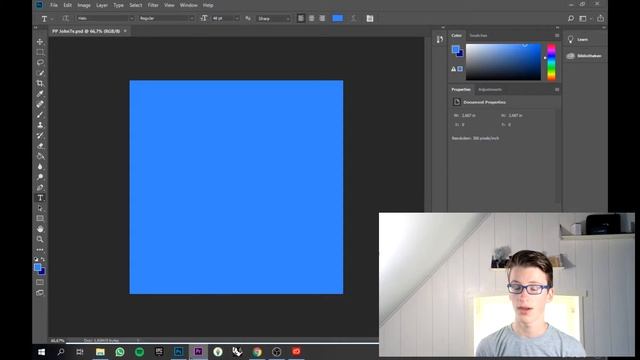Image resolution: width=640 pixels, height=360 pixels.
Task: Open the Edit Toolbar three-dots button
Action: point(40,249)
